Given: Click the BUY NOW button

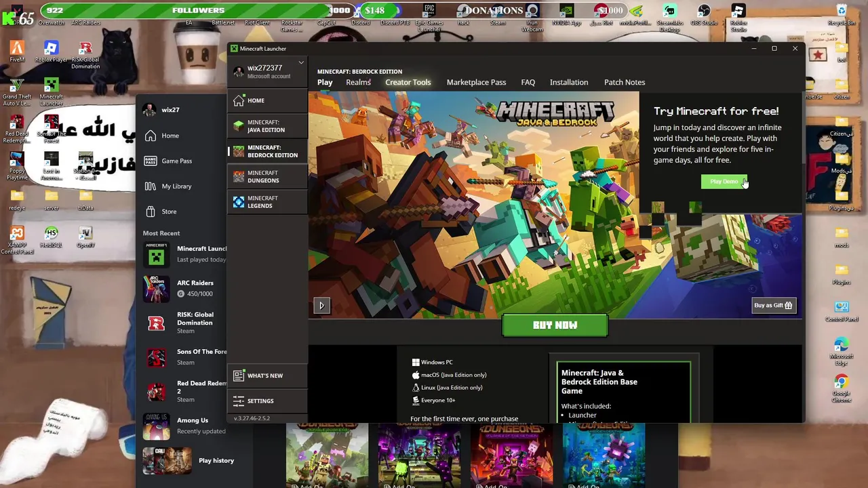Looking at the screenshot, I should (x=555, y=325).
